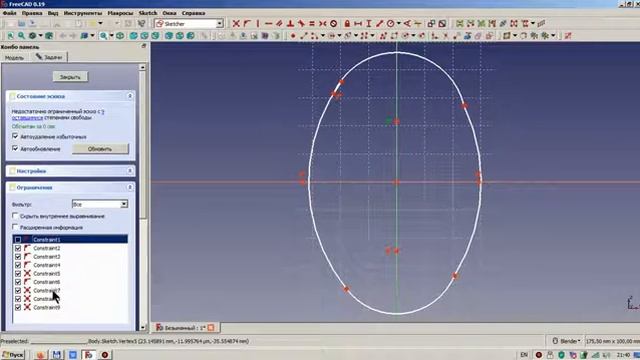Open the Правка menu
The image size is (640, 360).
(32, 13)
